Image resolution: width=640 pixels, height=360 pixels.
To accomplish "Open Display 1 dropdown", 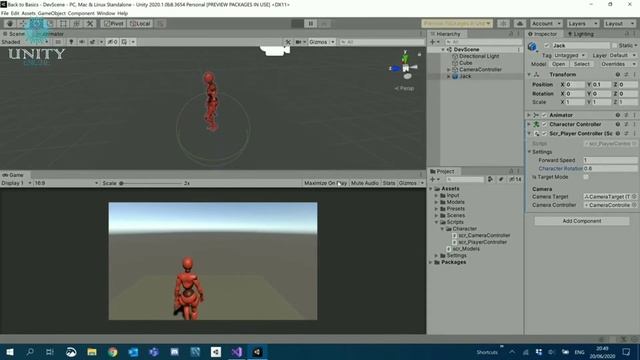I will click(x=16, y=183).
